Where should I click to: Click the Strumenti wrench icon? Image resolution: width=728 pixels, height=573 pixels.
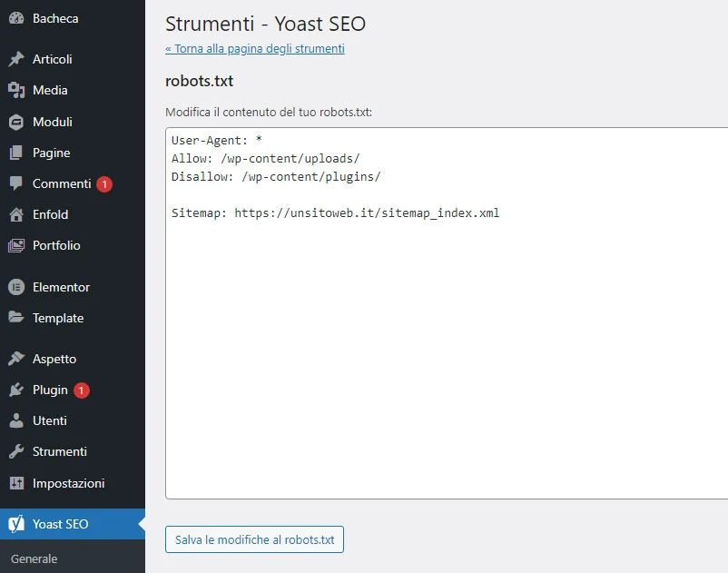click(16, 451)
